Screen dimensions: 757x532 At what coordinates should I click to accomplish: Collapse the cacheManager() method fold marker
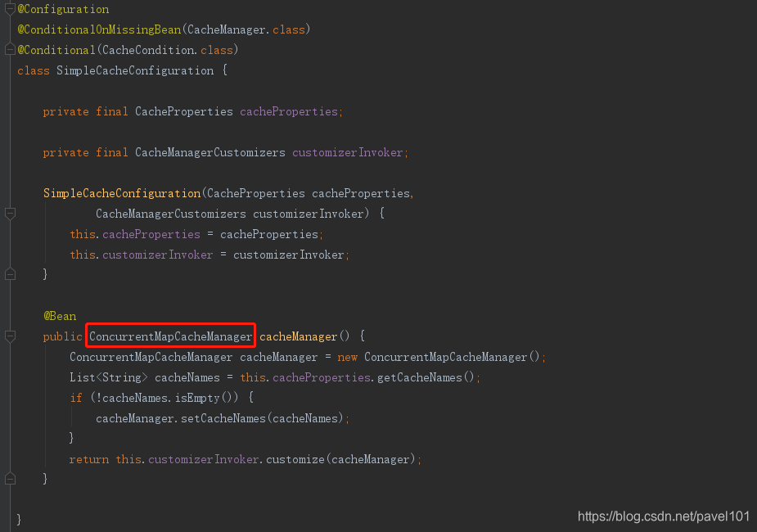point(10,336)
